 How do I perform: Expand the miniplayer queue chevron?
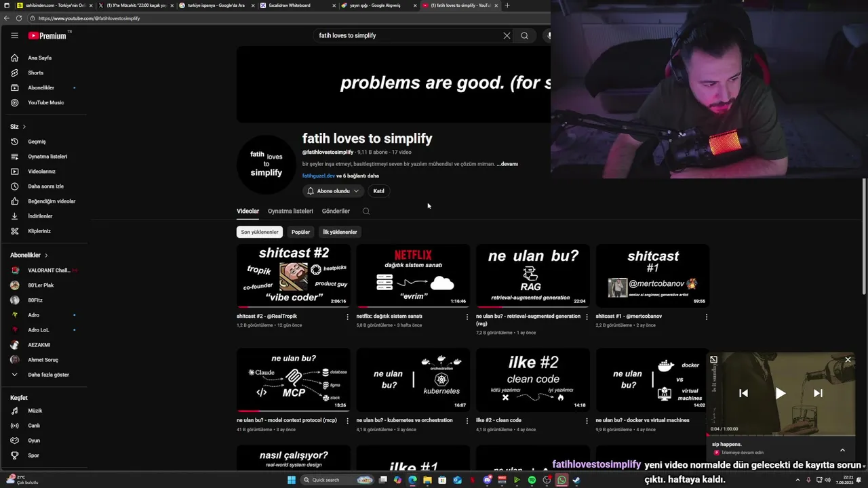842,450
